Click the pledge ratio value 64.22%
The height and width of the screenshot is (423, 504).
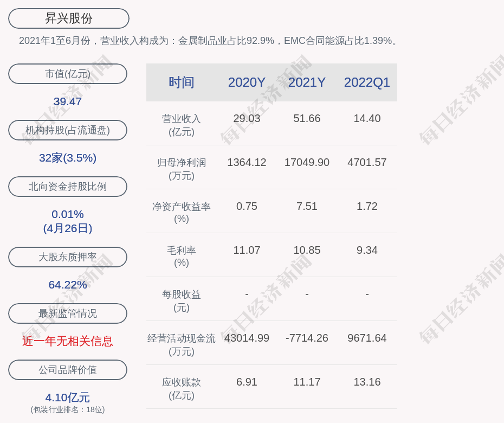coord(68,285)
